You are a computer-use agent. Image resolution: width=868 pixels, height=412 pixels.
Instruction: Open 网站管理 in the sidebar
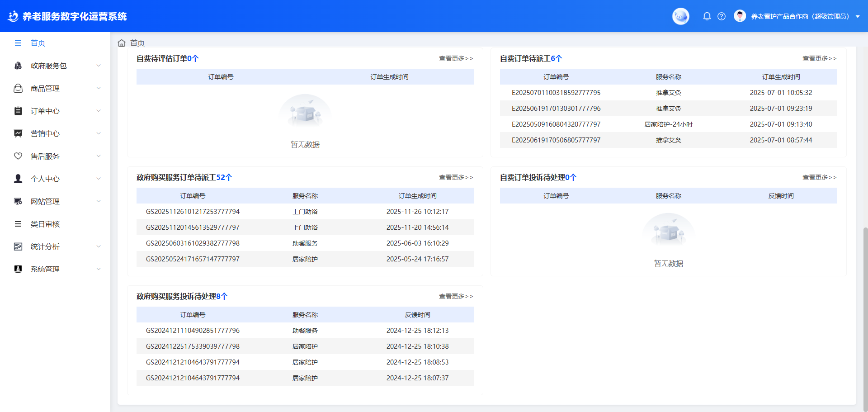click(x=45, y=201)
